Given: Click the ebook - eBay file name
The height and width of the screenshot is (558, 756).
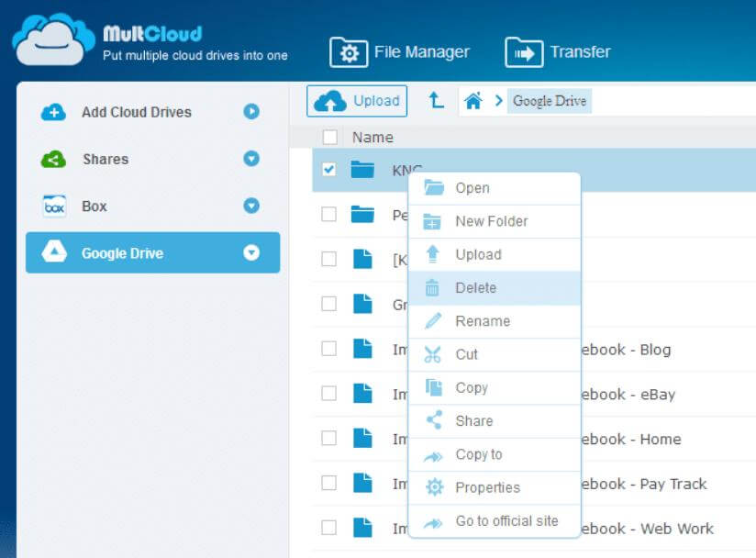Looking at the screenshot, I should [x=628, y=395].
